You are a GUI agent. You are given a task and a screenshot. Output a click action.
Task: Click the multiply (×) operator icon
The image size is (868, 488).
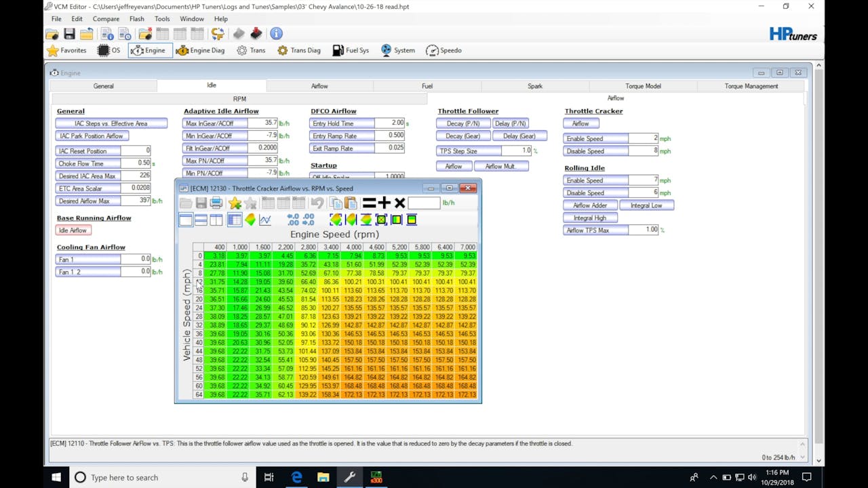(399, 203)
